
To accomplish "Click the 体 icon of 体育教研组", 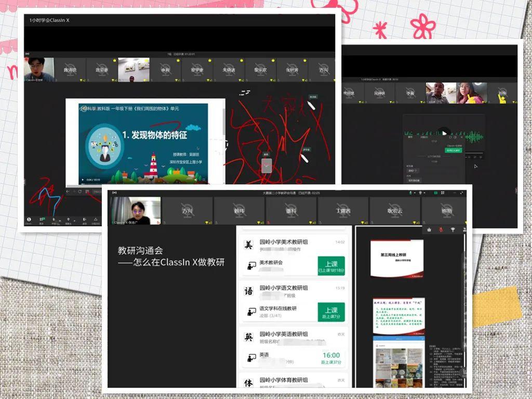I will tap(248, 383).
